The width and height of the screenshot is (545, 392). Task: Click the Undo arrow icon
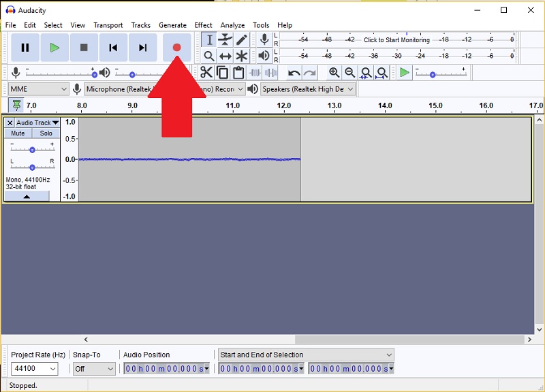click(x=294, y=73)
